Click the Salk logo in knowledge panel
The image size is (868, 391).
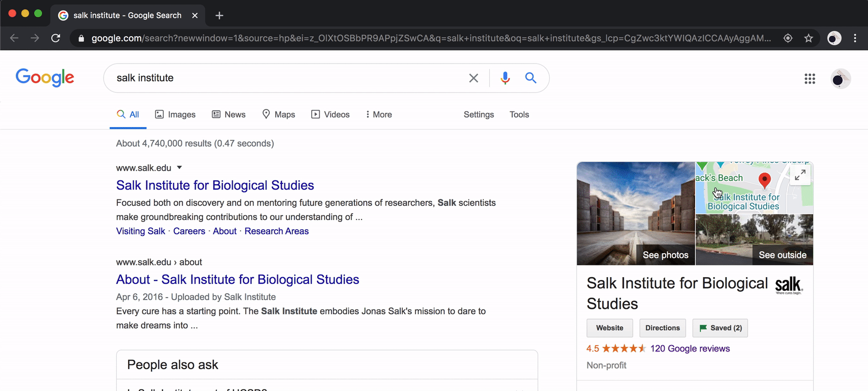(789, 285)
